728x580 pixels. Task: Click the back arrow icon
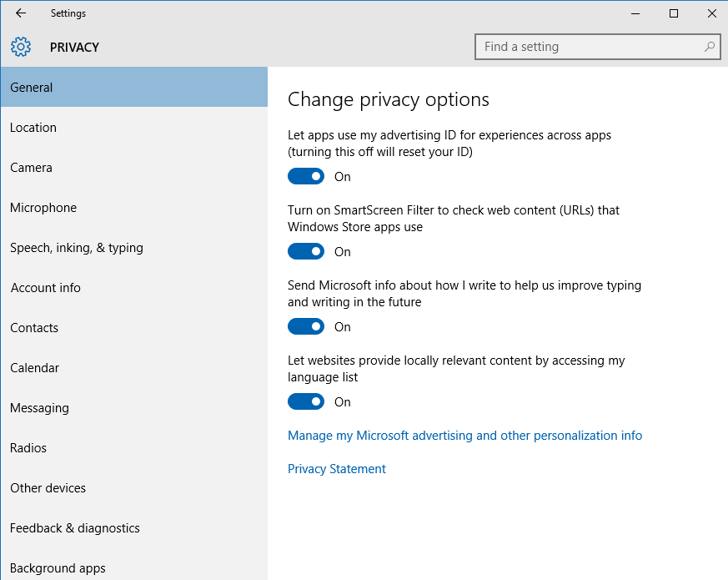pyautogui.click(x=21, y=13)
